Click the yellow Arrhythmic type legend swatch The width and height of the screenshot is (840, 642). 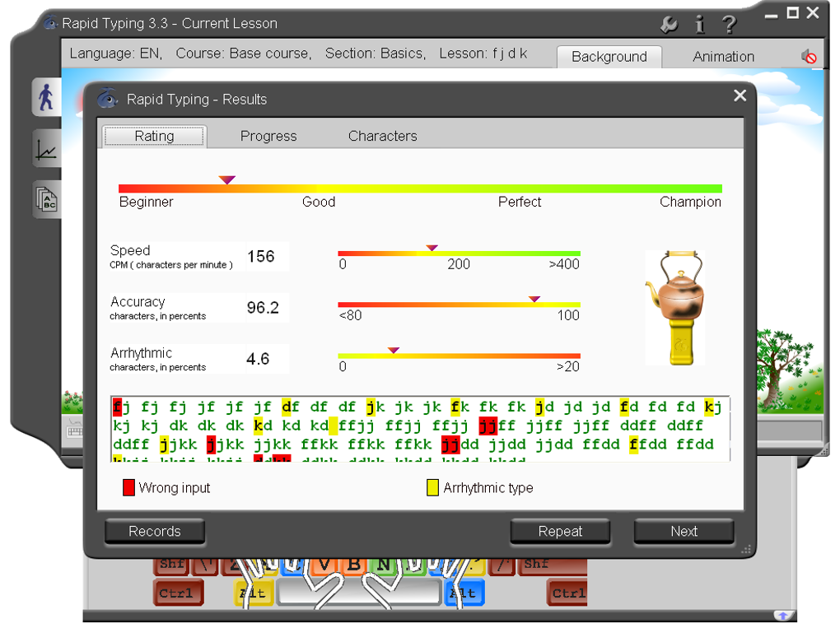pyautogui.click(x=433, y=488)
